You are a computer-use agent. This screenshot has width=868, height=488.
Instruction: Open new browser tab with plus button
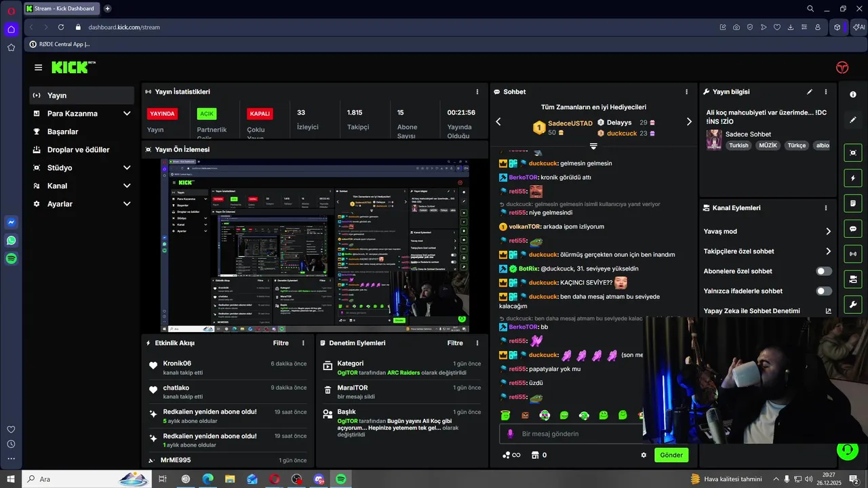pos(108,8)
